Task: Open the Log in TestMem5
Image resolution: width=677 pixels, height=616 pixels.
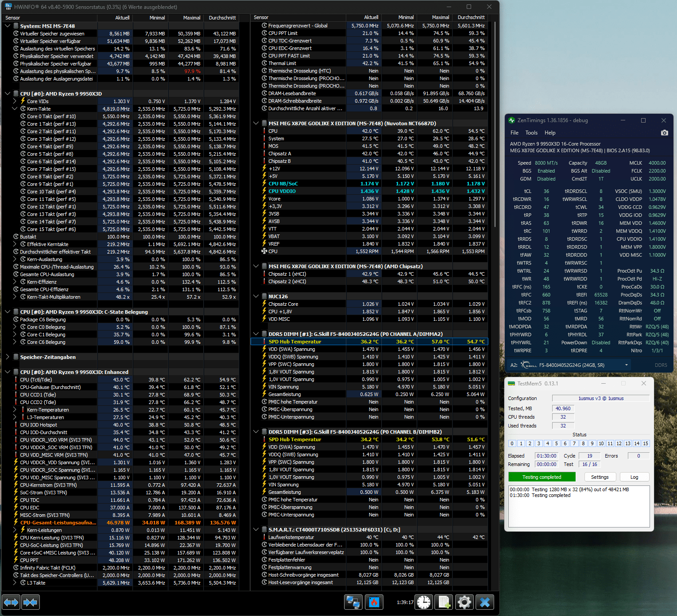Action: pos(634,477)
